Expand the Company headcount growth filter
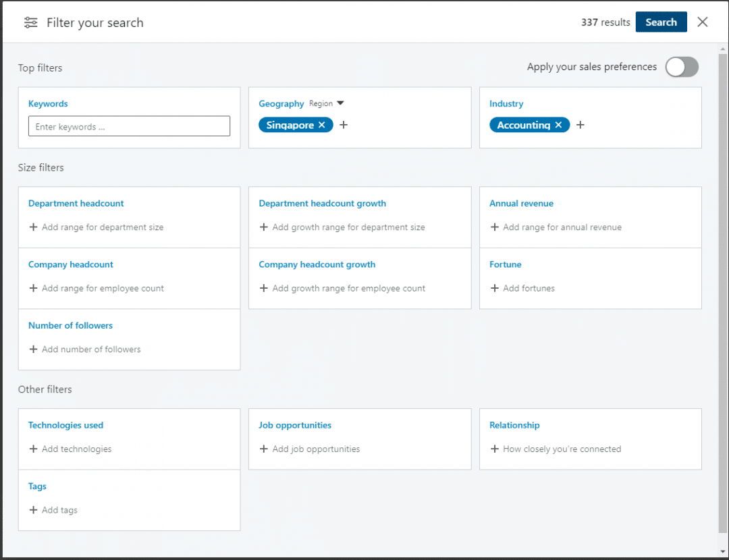 coord(317,264)
